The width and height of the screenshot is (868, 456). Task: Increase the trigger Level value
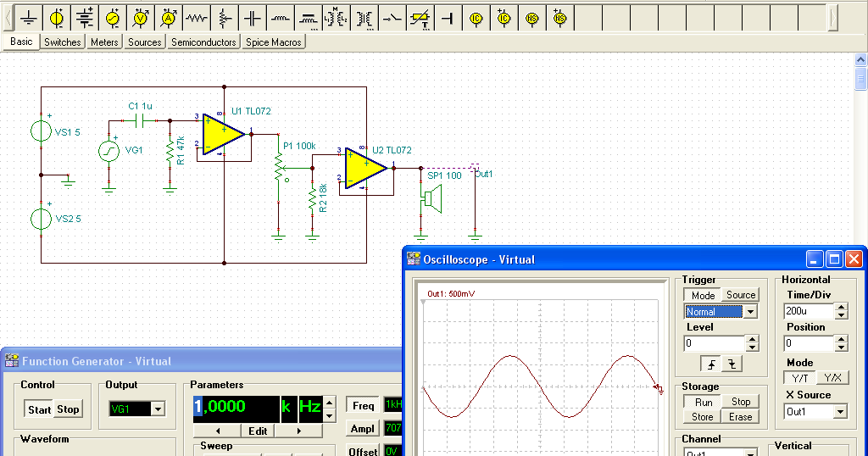752,339
